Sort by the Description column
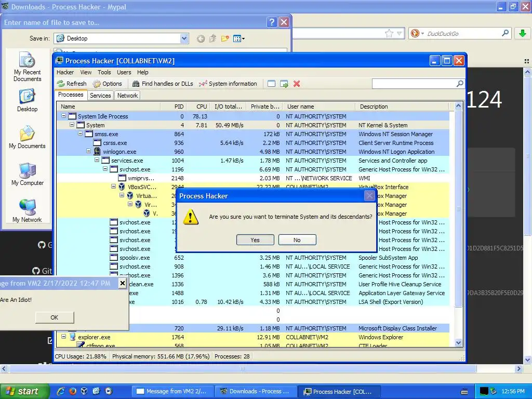532x399 pixels. click(x=402, y=107)
